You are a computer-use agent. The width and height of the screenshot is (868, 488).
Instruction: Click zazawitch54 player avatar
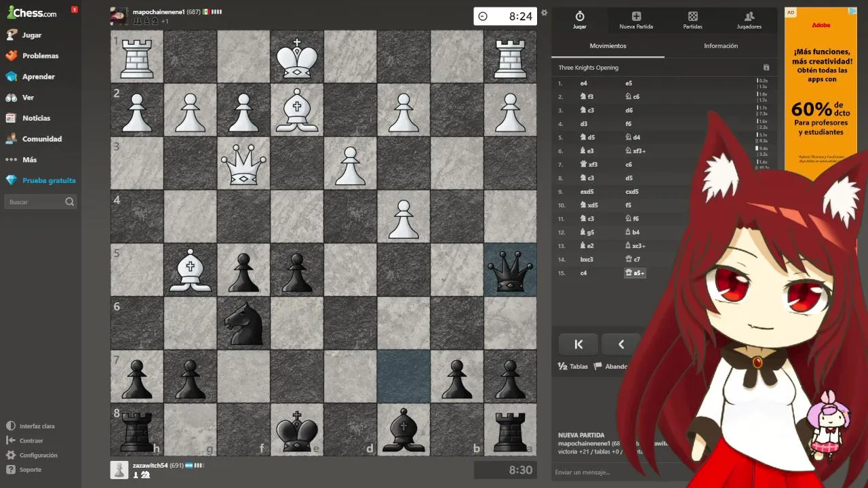pyautogui.click(x=119, y=470)
